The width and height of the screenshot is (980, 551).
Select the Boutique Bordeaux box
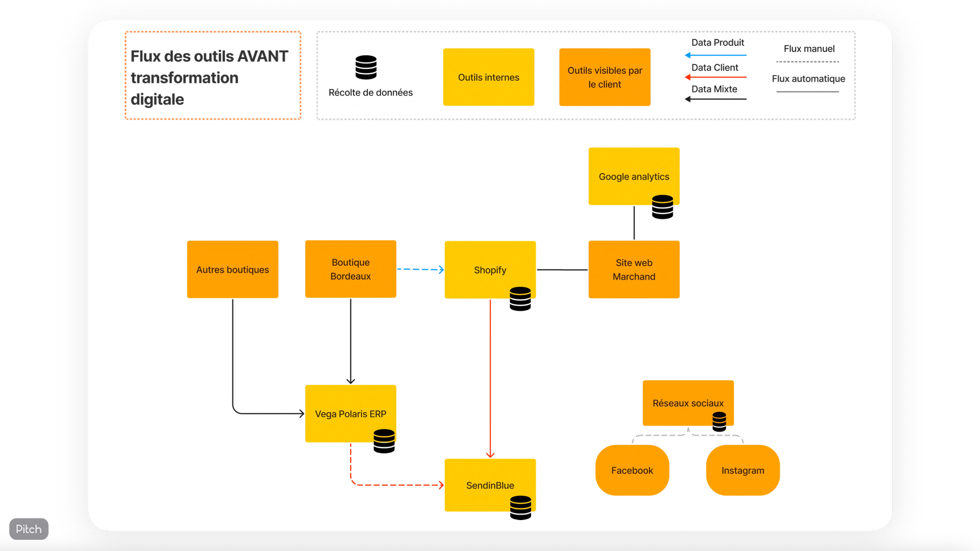coord(350,269)
